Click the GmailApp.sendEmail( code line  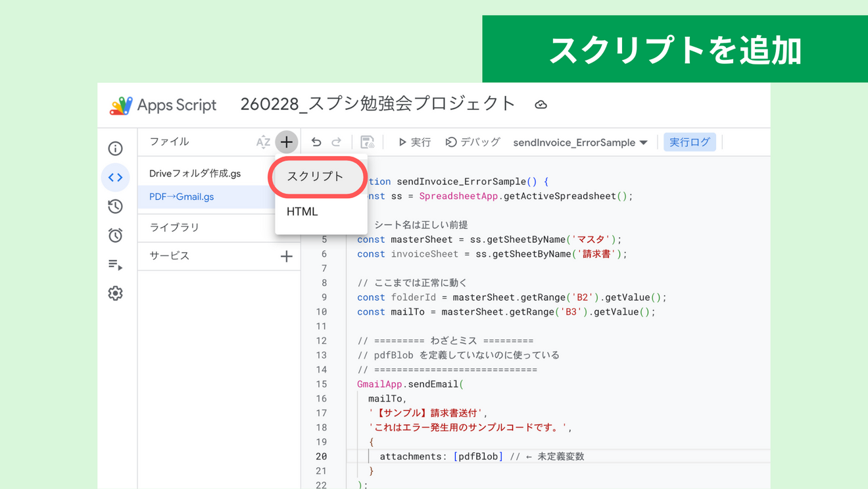pyautogui.click(x=410, y=384)
